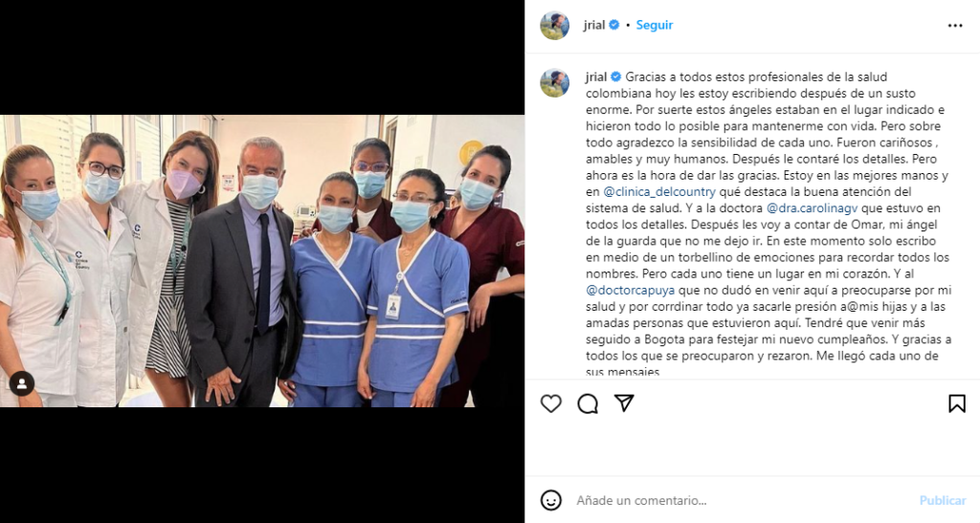
Task: Click jrial avatar beside the caption
Action: click(554, 83)
